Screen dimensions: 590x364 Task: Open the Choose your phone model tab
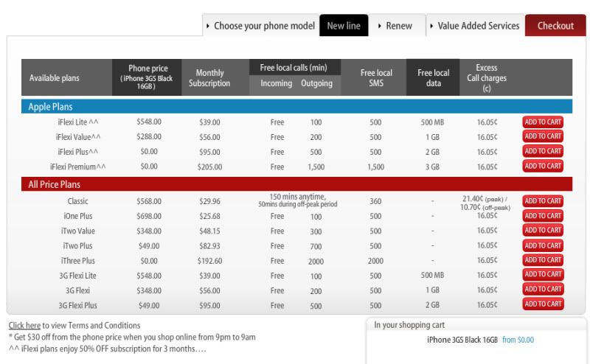(260, 26)
